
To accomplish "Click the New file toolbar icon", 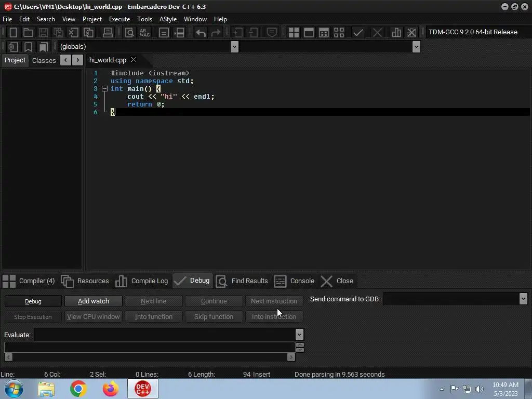I will coord(13,33).
